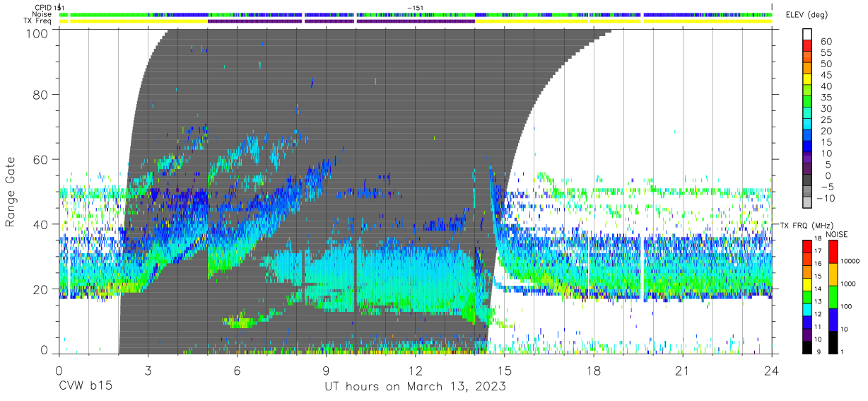Click the '1' value on NOISE scale

coord(842,351)
